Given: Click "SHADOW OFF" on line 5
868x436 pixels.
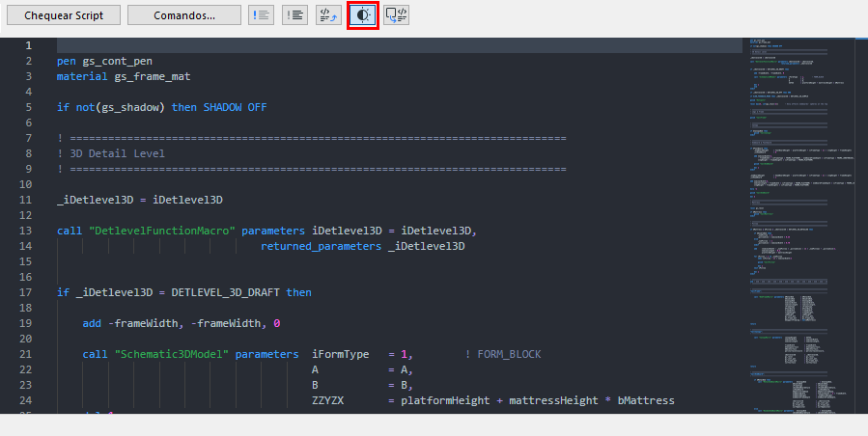Looking at the screenshot, I should [x=235, y=107].
